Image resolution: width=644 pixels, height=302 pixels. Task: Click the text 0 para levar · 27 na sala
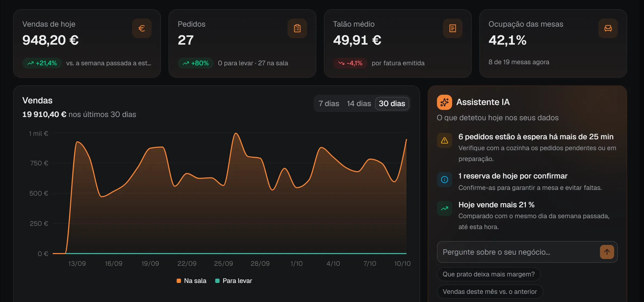pyautogui.click(x=253, y=63)
